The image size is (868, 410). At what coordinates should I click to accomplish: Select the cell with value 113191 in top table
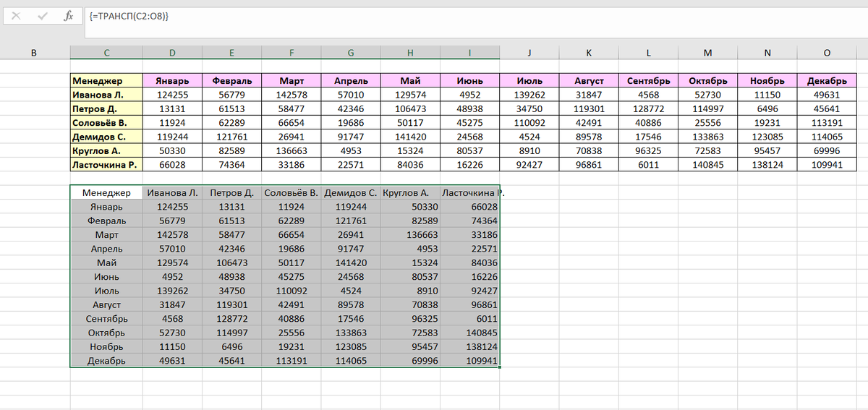827,123
